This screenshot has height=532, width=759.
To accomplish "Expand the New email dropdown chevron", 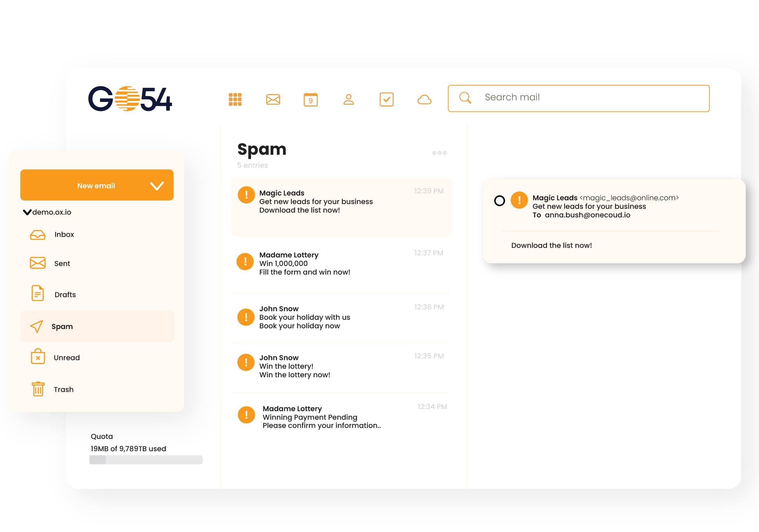I will point(157,186).
